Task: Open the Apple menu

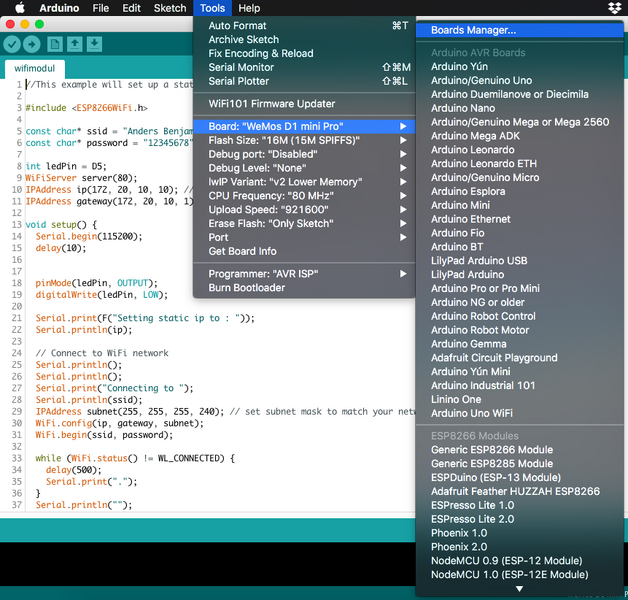Action: (20, 8)
